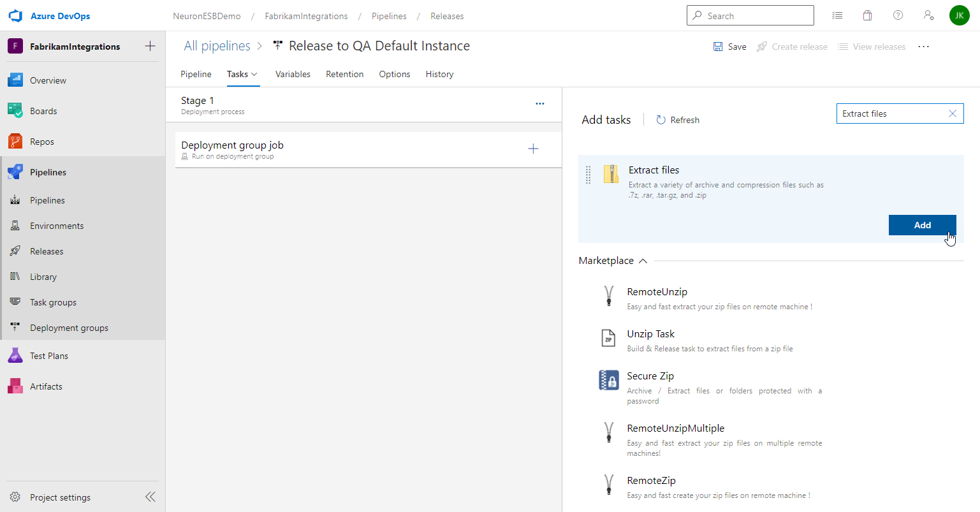This screenshot has width=980, height=512.
Task: Open the work items list icon in header
Action: click(x=837, y=15)
